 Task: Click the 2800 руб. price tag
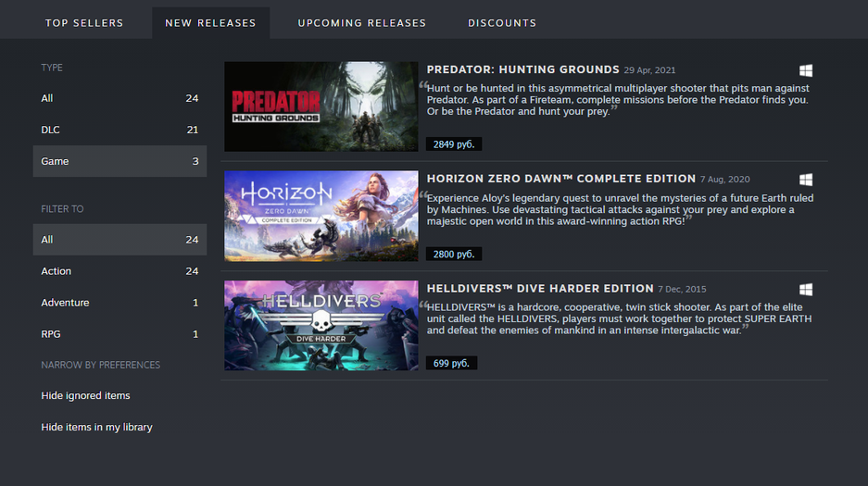(x=453, y=255)
